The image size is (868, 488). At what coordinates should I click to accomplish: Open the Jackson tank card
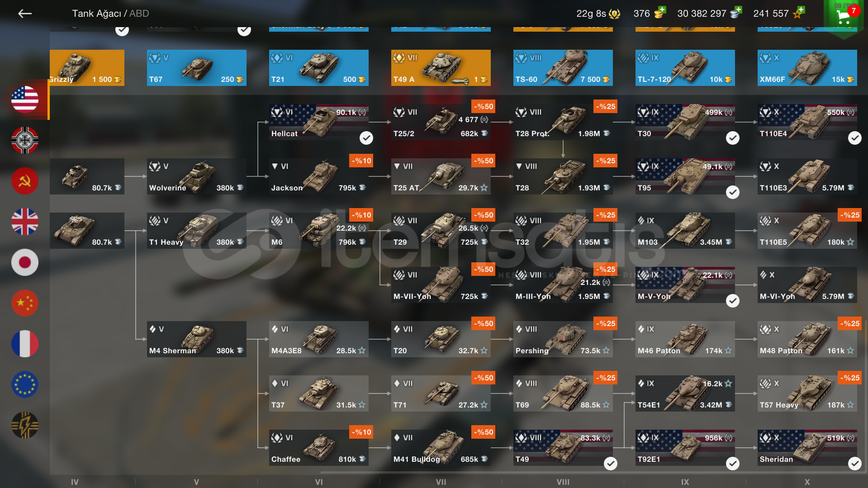[x=319, y=176]
